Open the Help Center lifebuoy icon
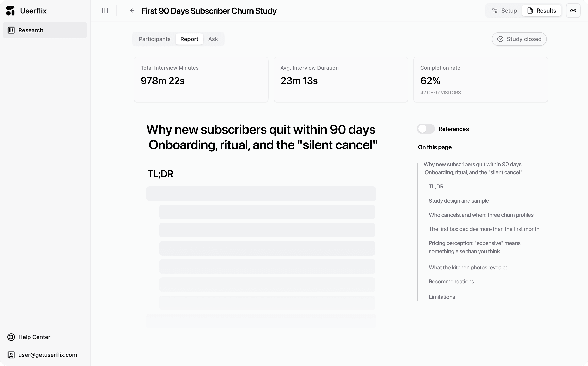The height and width of the screenshot is (366, 588). pos(11,337)
